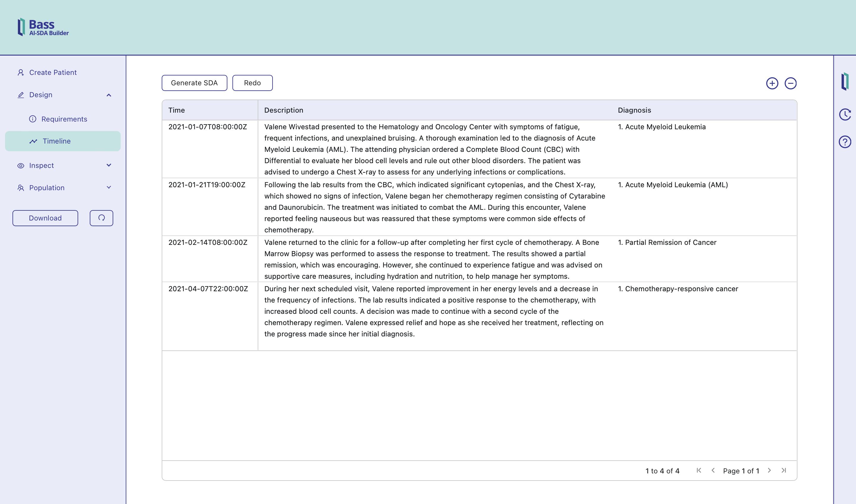This screenshot has width=856, height=504.
Task: Go to next page of the table
Action: click(x=770, y=470)
